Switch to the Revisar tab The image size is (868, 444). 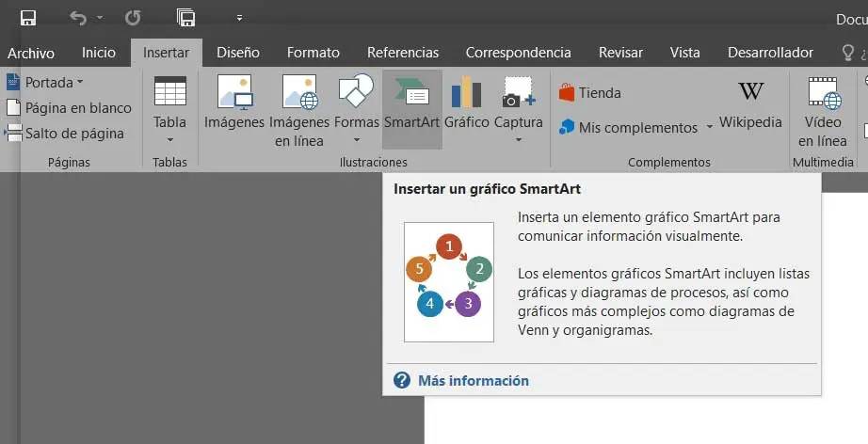pos(620,53)
